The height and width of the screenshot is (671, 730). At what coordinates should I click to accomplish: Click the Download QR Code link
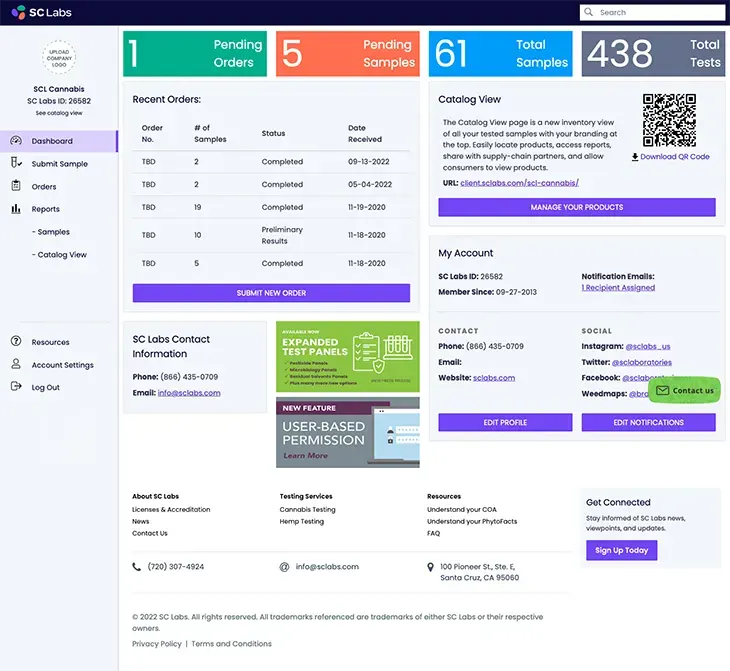(x=674, y=157)
